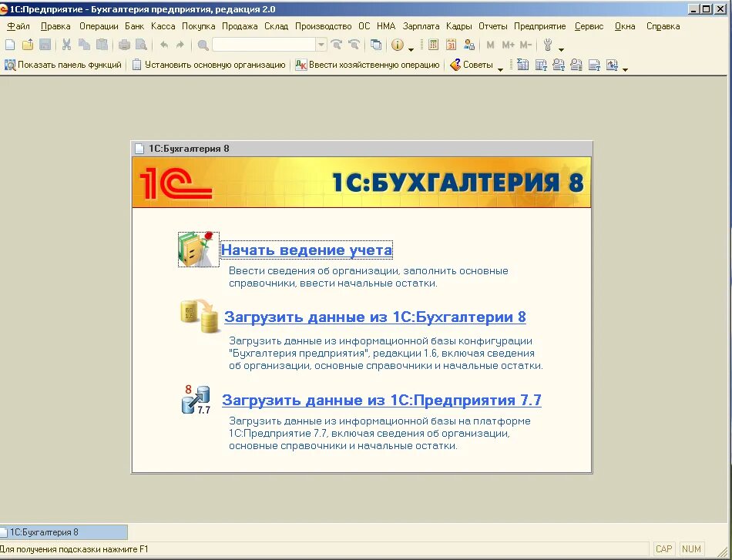732x560 pixels.
Task: Click the M- memory button
Action: [x=525, y=45]
